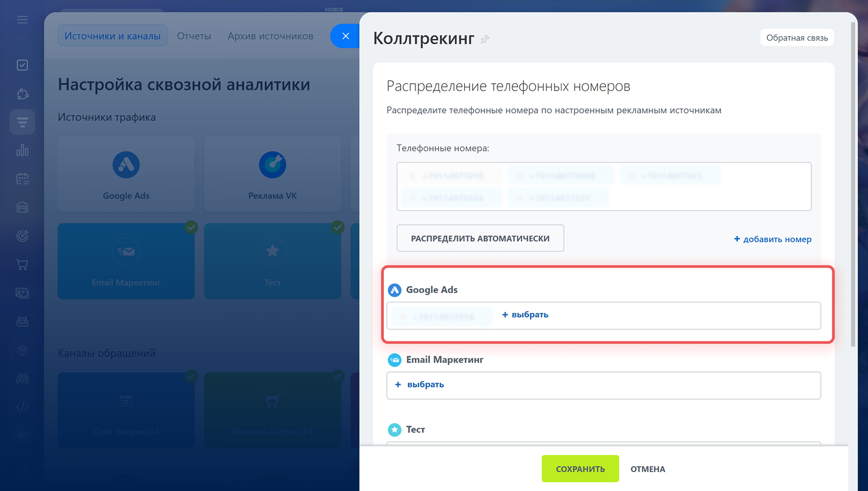Click inside the Телефонные номера box
Image resolution: width=868 pixels, height=491 pixels.
(604, 186)
